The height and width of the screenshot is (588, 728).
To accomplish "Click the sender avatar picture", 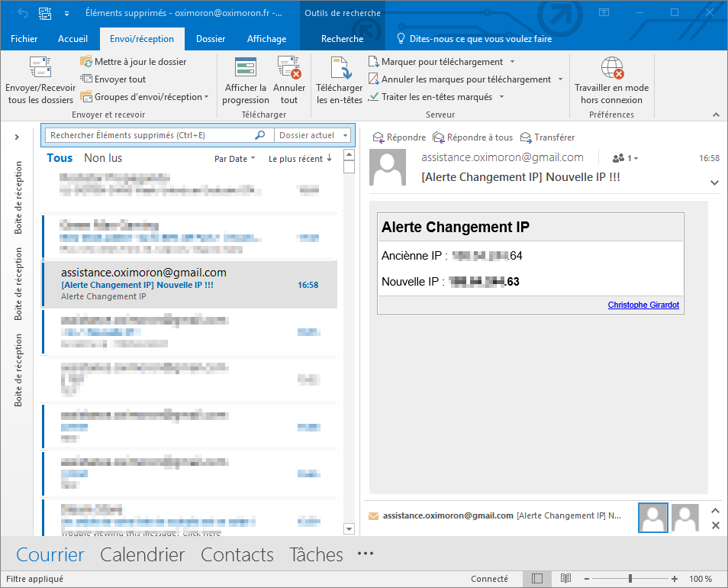I will pos(388,167).
